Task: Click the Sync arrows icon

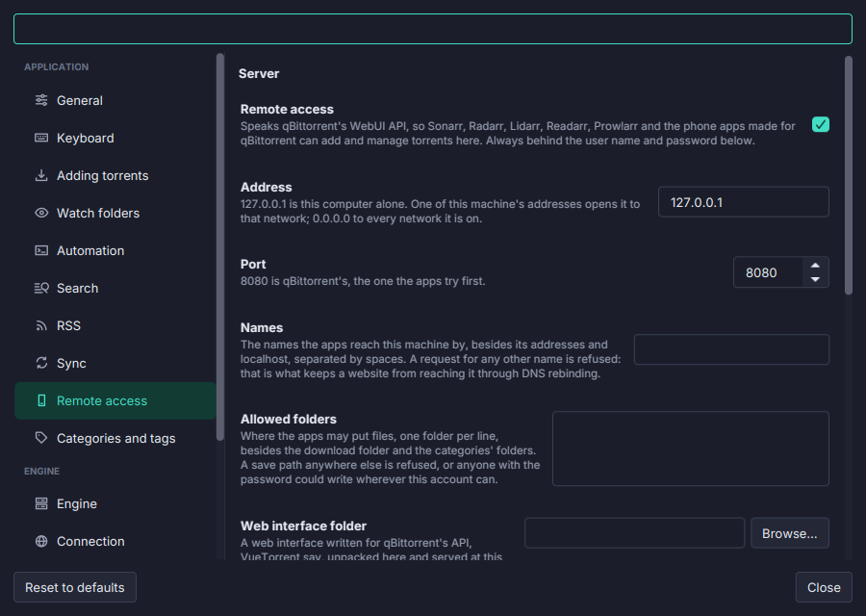Action: click(41, 363)
